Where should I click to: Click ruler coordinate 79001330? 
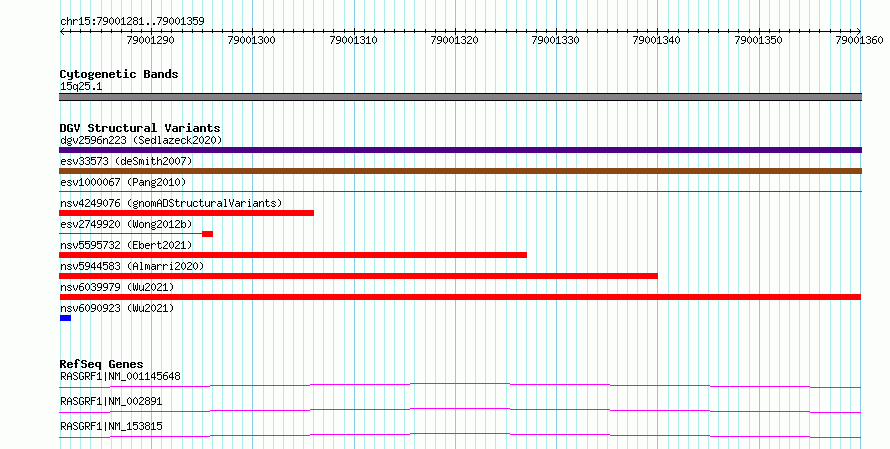555,40
